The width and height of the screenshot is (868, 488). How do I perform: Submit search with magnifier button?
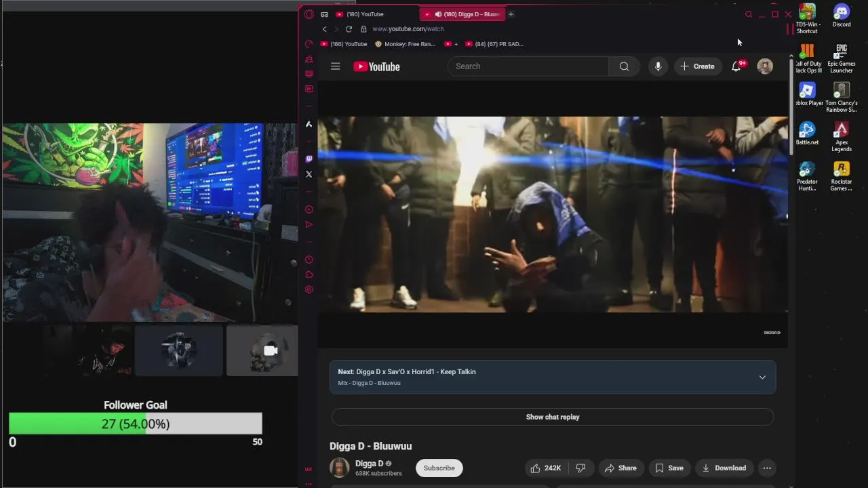[624, 66]
